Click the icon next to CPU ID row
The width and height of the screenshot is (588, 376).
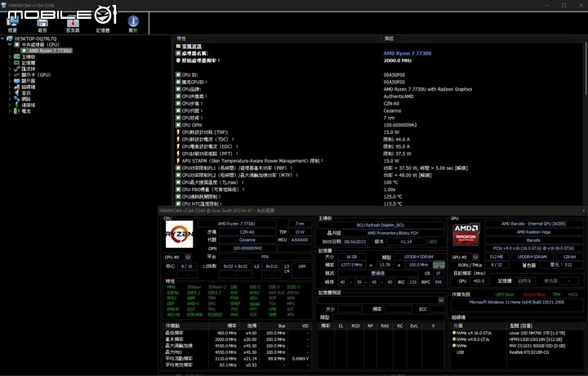pos(178,74)
